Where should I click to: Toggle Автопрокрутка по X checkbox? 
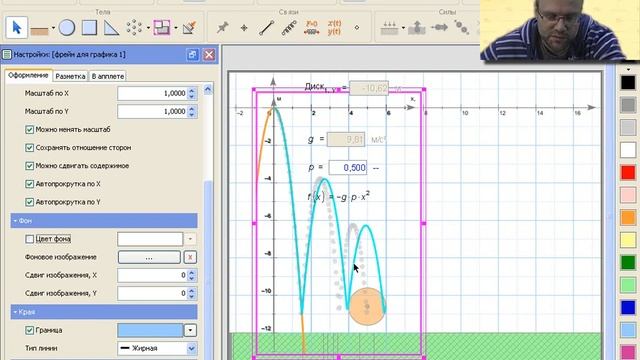coord(29,184)
